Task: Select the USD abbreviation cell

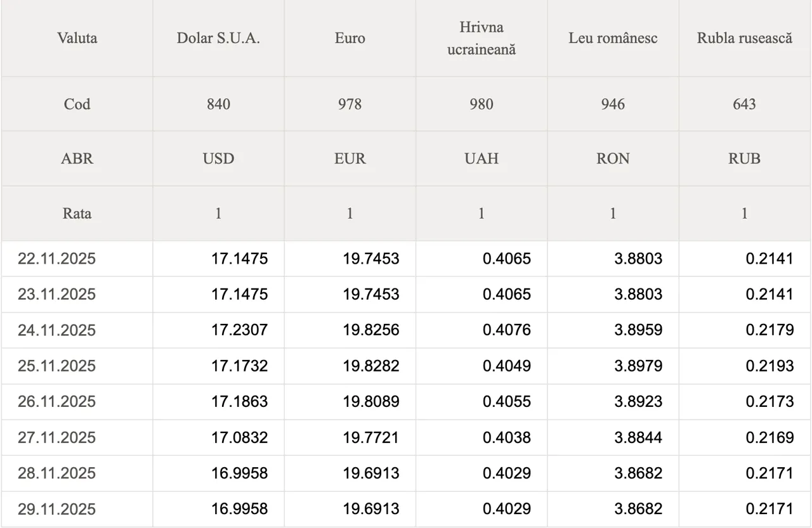Action: (x=218, y=158)
